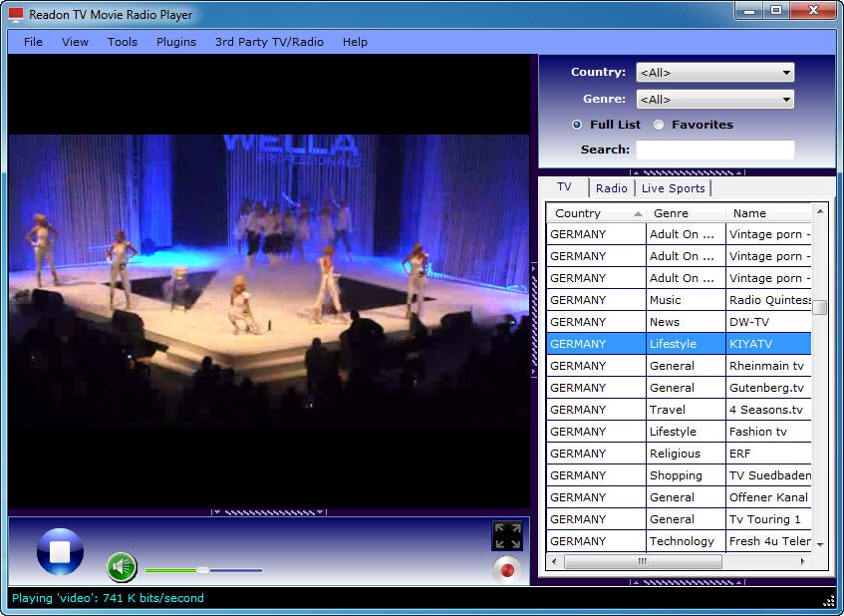This screenshot has width=844, height=616.
Task: Select the Fresh 4u technology channel
Action: coord(679,541)
